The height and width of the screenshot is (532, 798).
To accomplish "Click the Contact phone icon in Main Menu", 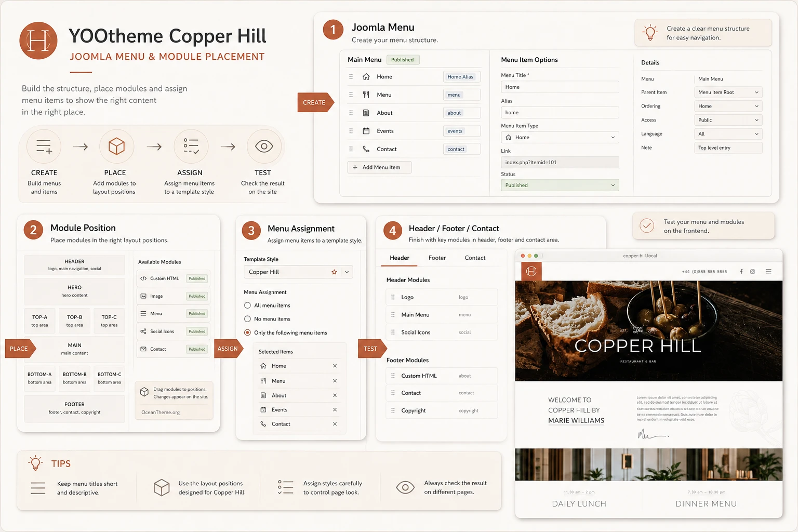I will tap(366, 149).
